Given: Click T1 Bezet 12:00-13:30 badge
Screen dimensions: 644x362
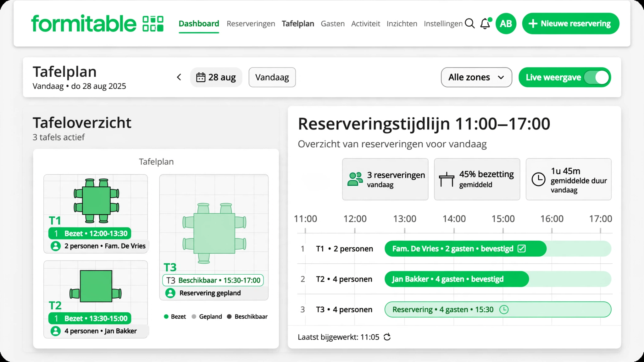Looking at the screenshot, I should [x=90, y=233].
